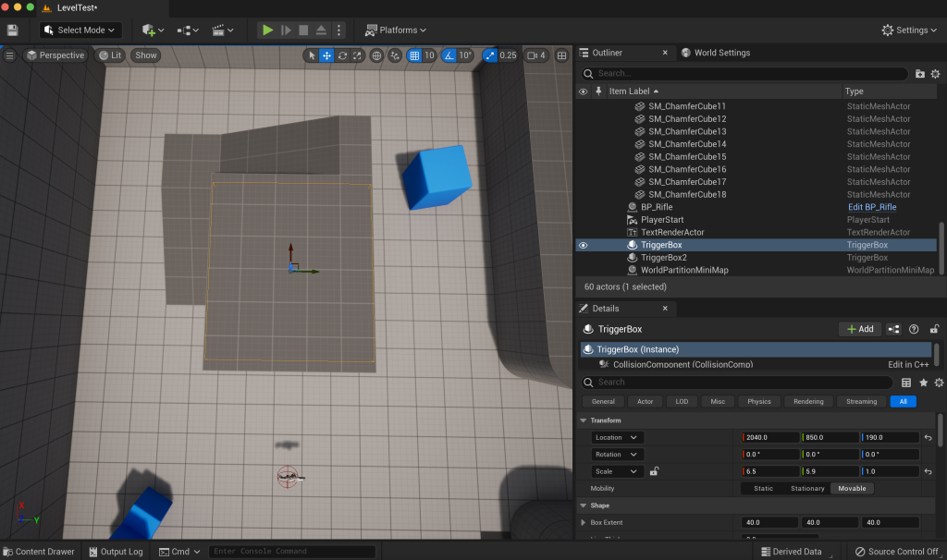947x560 pixels.
Task: Toggle TriggerBox visibility eye icon
Action: (583, 246)
